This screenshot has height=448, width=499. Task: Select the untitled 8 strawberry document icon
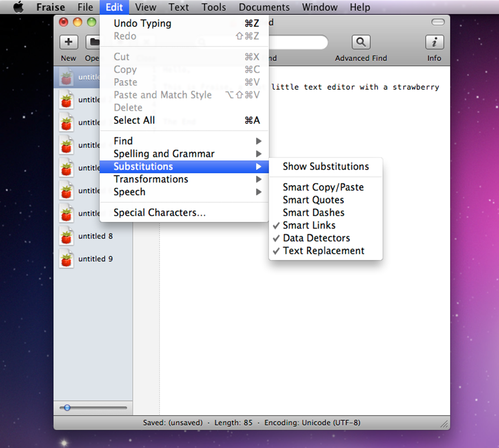(66, 236)
